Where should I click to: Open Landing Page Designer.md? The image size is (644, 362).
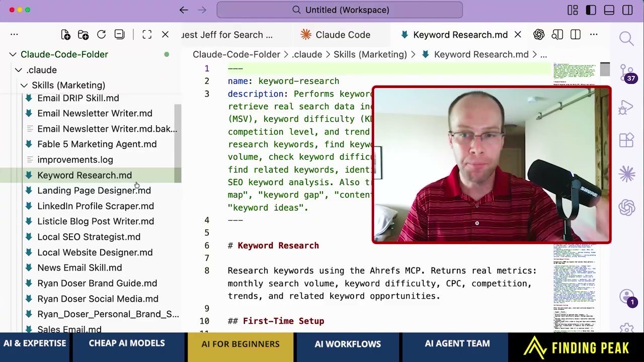(94, 191)
